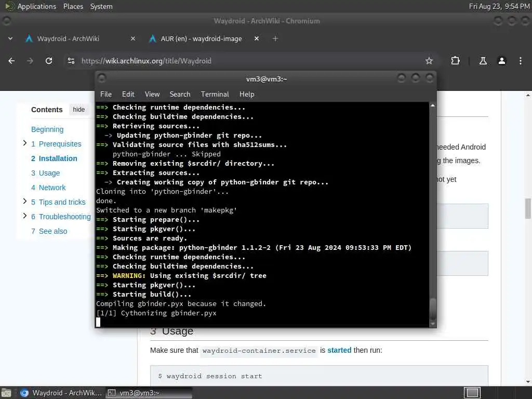Reload the Waydroid wiki page
This screenshot has width=532, height=399.
tap(49, 61)
